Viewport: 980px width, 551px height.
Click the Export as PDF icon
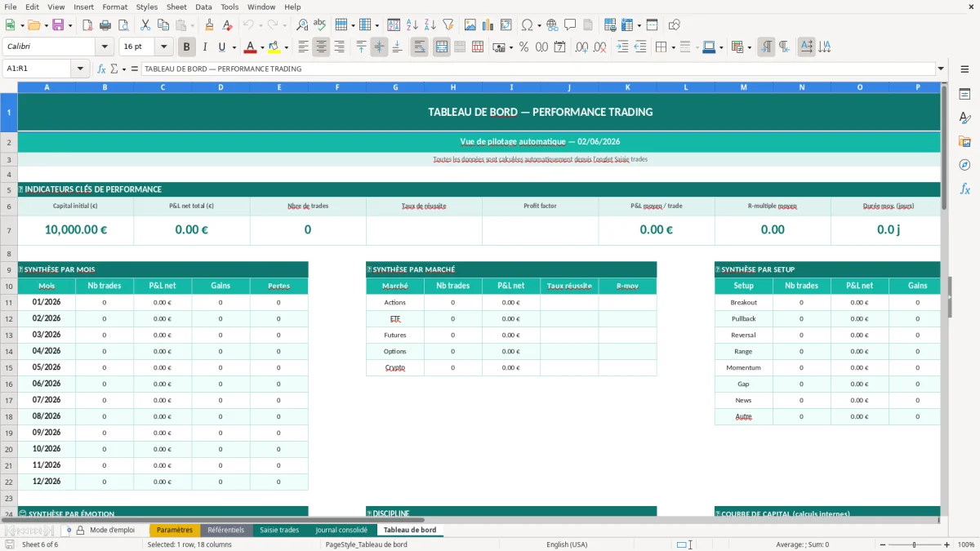tap(87, 25)
